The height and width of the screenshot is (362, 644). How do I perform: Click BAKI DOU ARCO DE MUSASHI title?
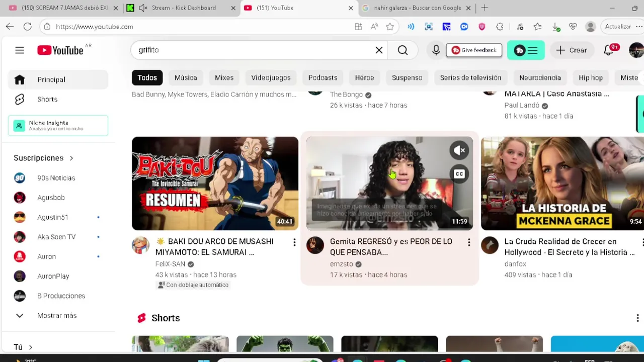pos(214,247)
